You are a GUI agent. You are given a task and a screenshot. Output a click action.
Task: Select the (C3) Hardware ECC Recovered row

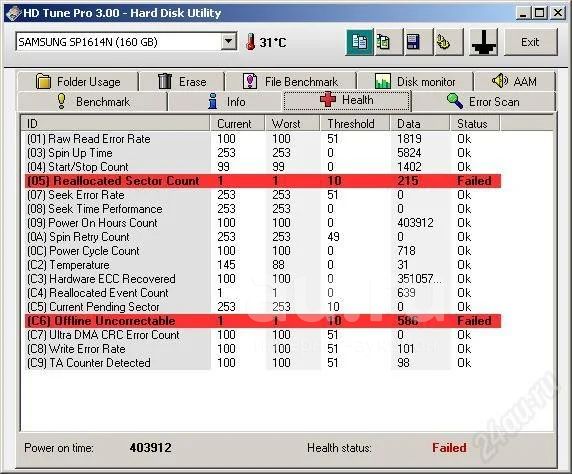(263, 279)
